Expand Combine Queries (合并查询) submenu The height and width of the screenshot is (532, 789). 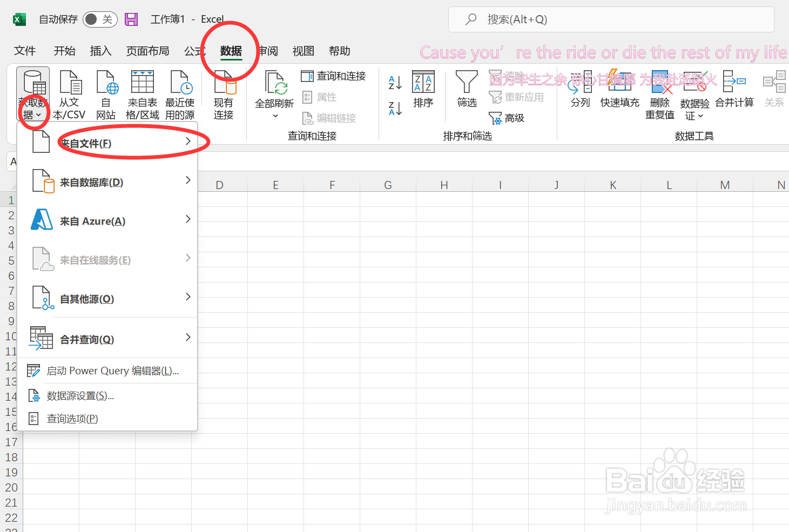point(107,339)
